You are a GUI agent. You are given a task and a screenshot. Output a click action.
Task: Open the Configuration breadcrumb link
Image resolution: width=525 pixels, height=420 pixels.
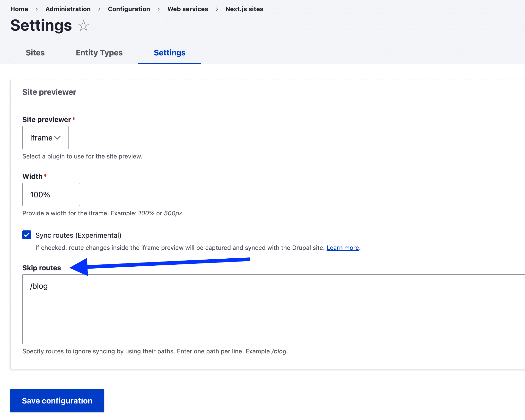click(129, 9)
